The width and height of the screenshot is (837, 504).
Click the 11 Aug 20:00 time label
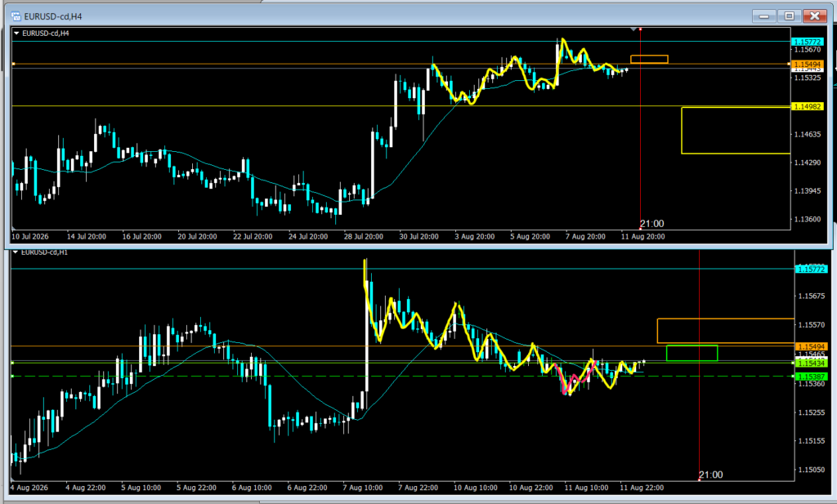tap(642, 236)
